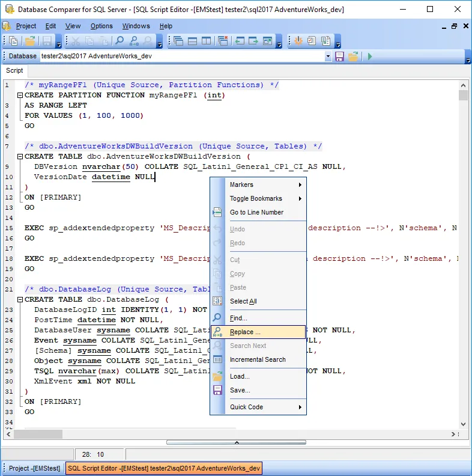
Task: Open edit toolbar's overflow options arrow
Action: (160, 41)
